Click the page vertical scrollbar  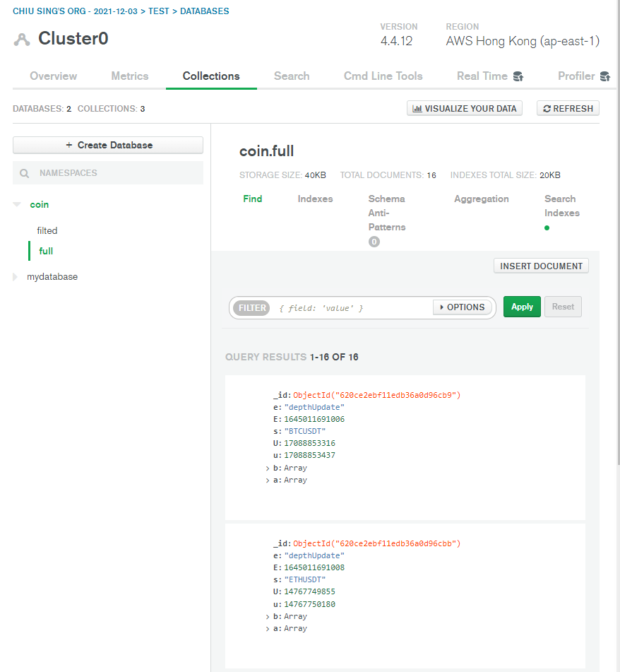pyautogui.click(x=619, y=232)
